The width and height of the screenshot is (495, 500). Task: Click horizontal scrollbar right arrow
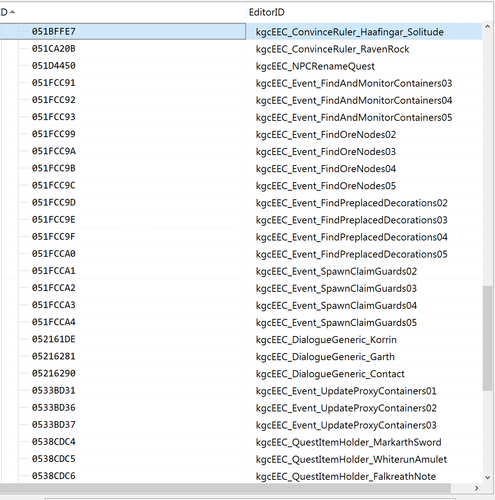tap(477, 488)
